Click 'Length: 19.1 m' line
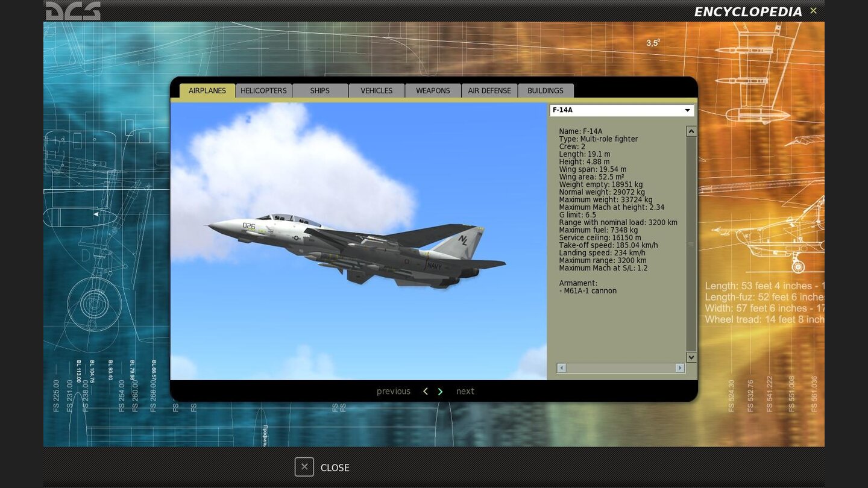868x488 pixels. (584, 154)
